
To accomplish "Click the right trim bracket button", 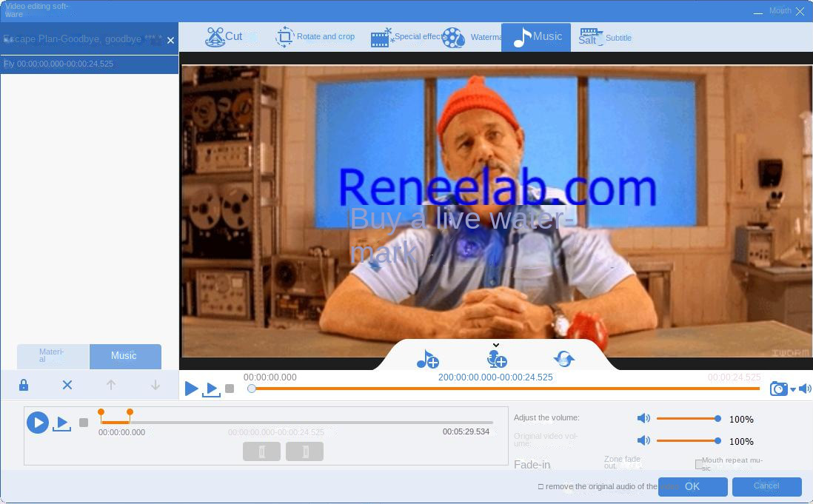I will click(304, 451).
